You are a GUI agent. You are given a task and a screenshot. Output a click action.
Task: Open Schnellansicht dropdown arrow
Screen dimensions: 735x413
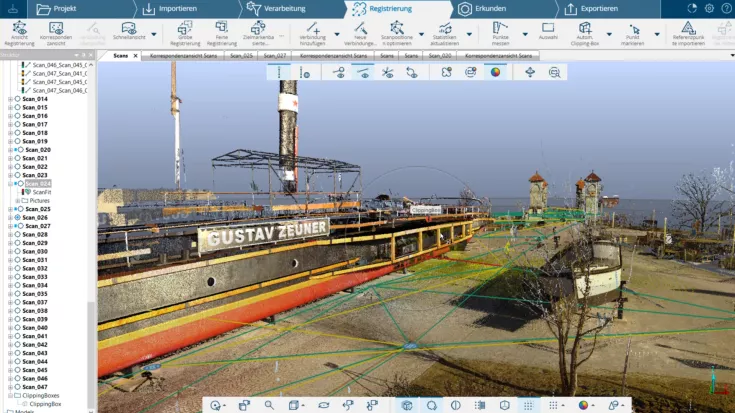tap(154, 34)
